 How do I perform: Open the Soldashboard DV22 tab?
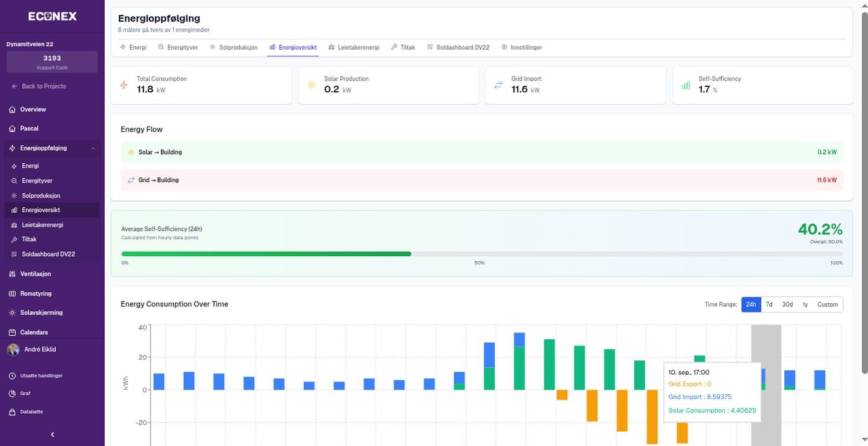click(x=458, y=47)
